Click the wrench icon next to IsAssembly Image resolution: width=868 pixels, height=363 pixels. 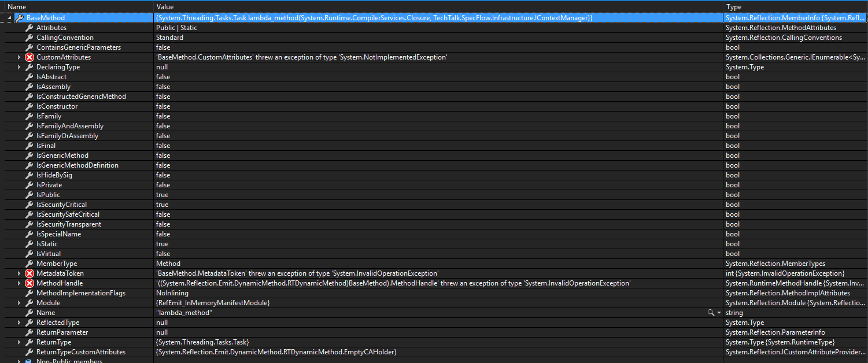click(x=29, y=87)
